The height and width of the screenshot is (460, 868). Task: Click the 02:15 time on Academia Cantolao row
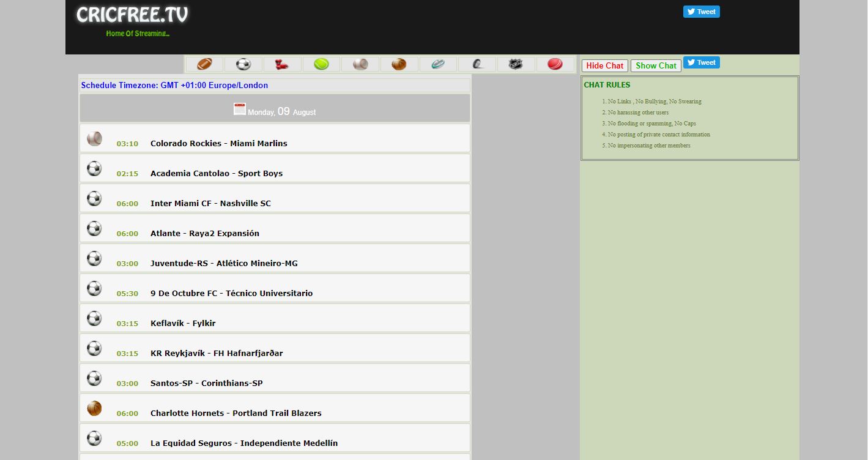tap(127, 174)
